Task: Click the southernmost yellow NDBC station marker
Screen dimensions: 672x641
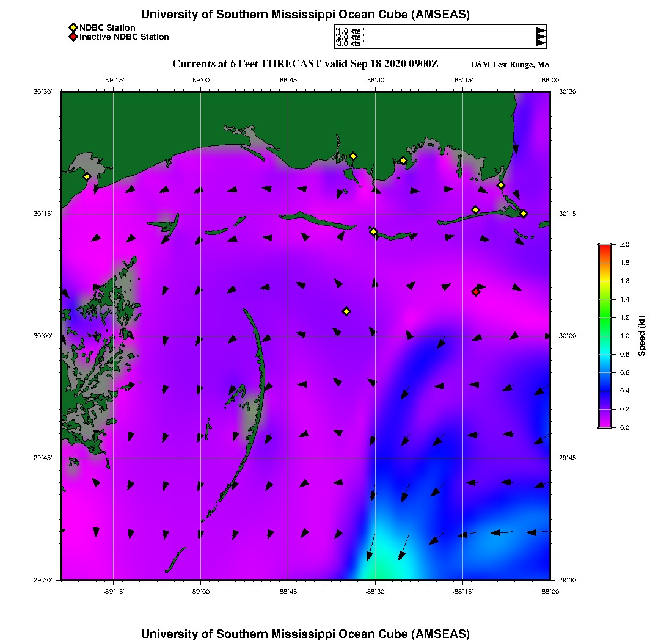Action: 346,311
